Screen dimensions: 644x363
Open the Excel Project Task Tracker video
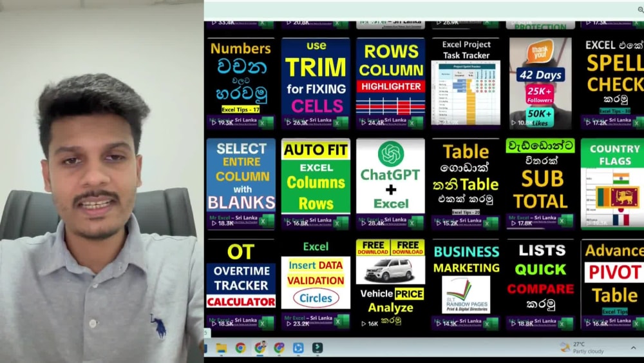point(466,83)
